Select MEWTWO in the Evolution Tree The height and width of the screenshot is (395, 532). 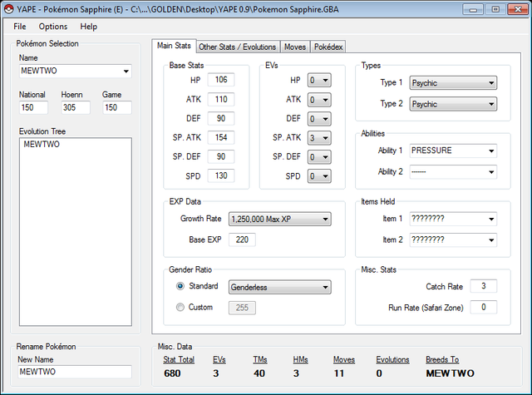42,144
